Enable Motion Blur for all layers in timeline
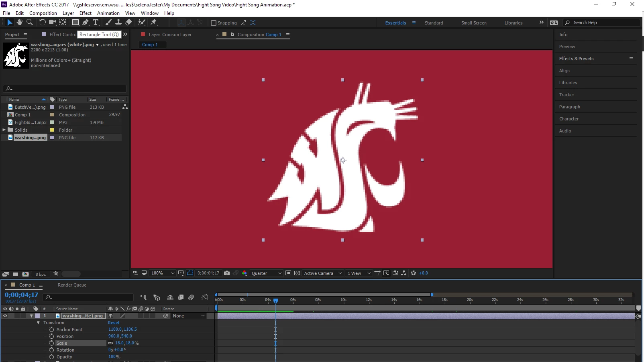The width and height of the screenshot is (644, 362). (191, 297)
